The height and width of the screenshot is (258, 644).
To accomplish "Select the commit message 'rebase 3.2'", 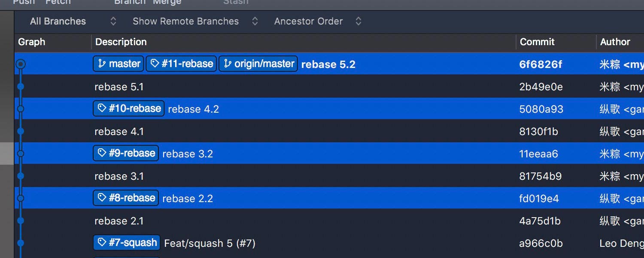I will click(x=188, y=154).
